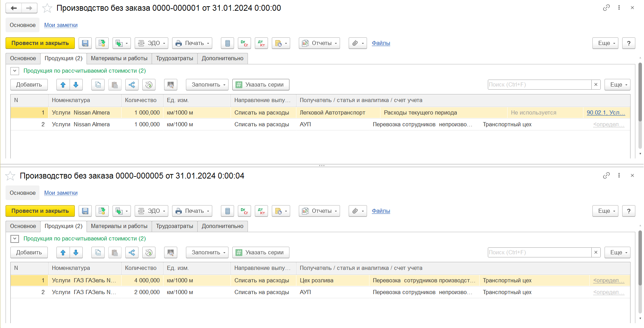This screenshot has height=328, width=644.
Task: Star document 0000-000005 as favorite
Action: [10, 176]
